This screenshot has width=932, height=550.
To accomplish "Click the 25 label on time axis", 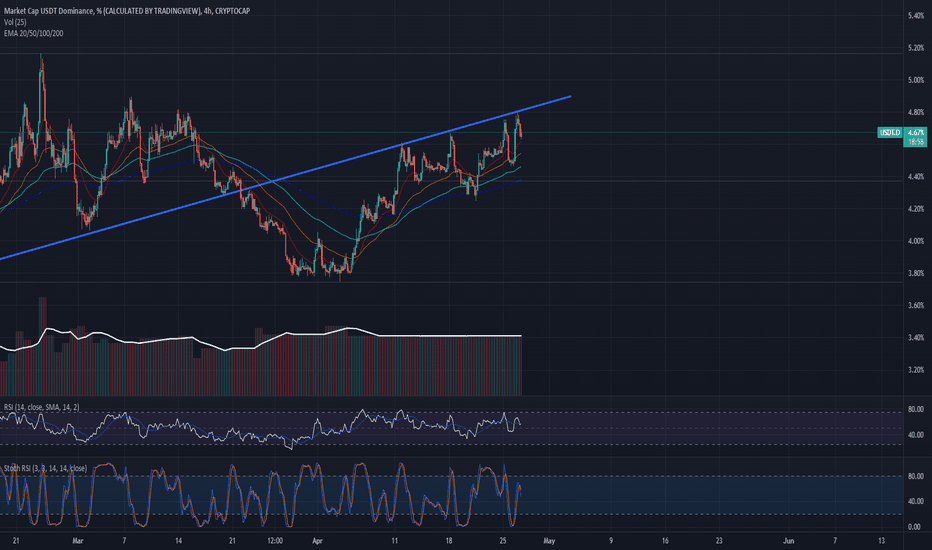I will click(503, 541).
